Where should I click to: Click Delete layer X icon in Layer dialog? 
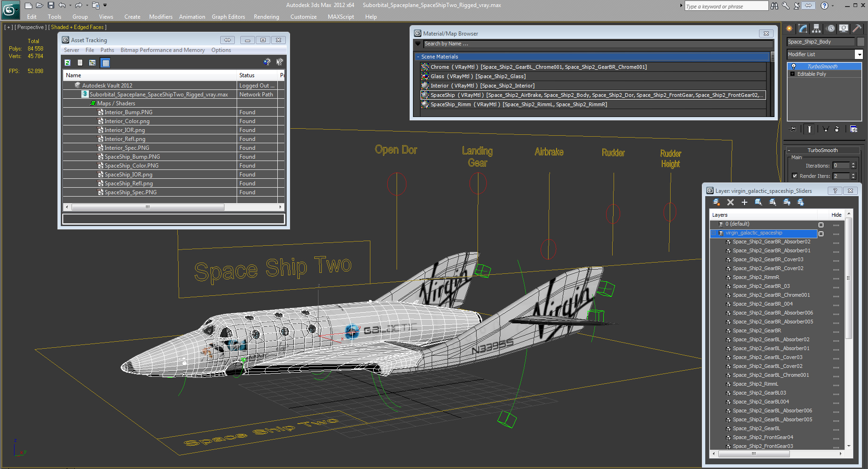[731, 202]
